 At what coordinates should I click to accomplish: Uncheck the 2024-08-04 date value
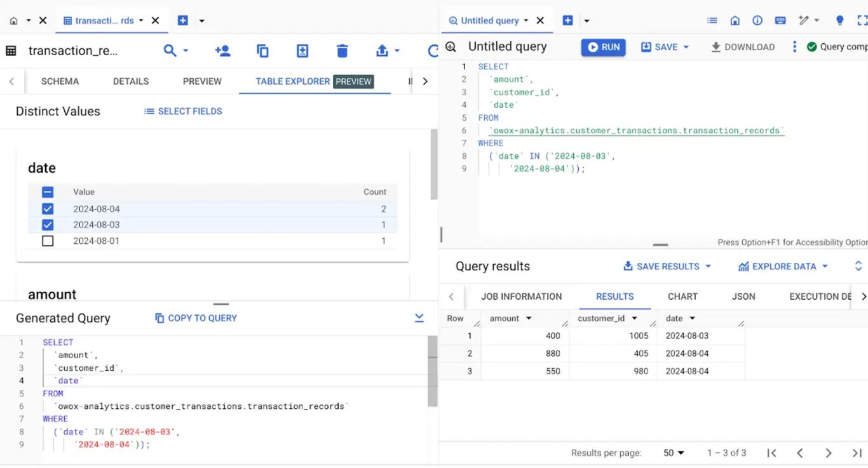(48, 209)
